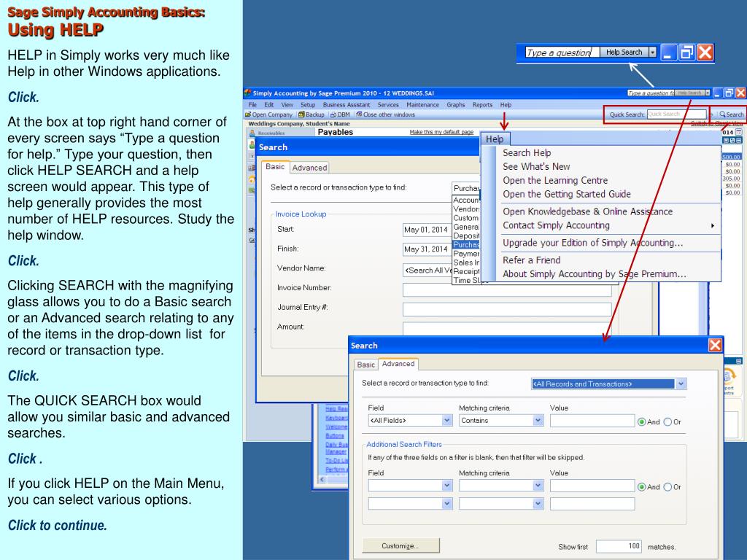Click the Invoice Number field
This screenshot has width=747, height=560.
click(x=507, y=290)
